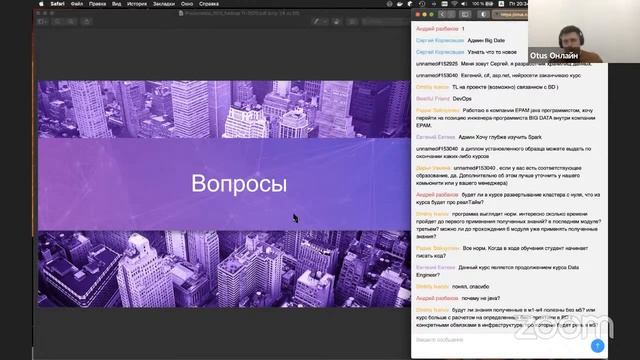Click the rotate icon in the Preview toolbar
This screenshot has width=640, height=360.
pyautogui.click(x=337, y=21)
